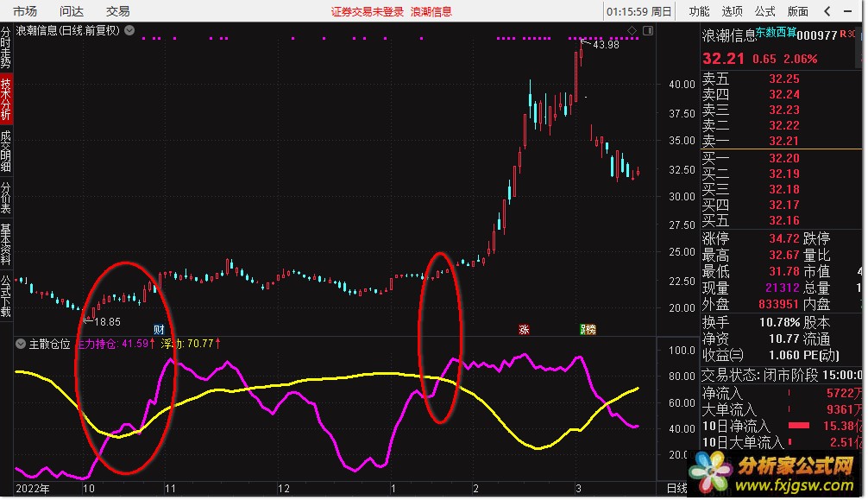Click the diamond icon above the chart
The height and width of the screenshot is (500, 868).
point(632,30)
